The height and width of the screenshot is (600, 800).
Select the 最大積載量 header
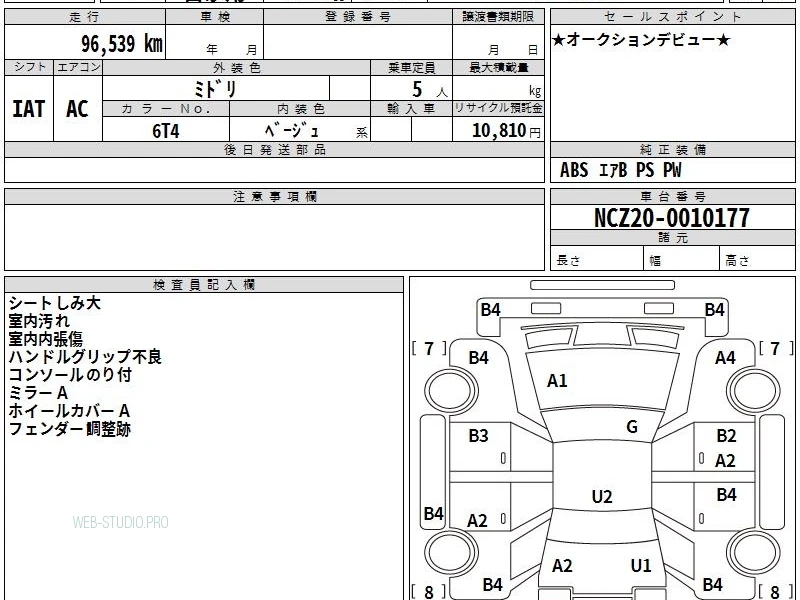[x=498, y=67]
